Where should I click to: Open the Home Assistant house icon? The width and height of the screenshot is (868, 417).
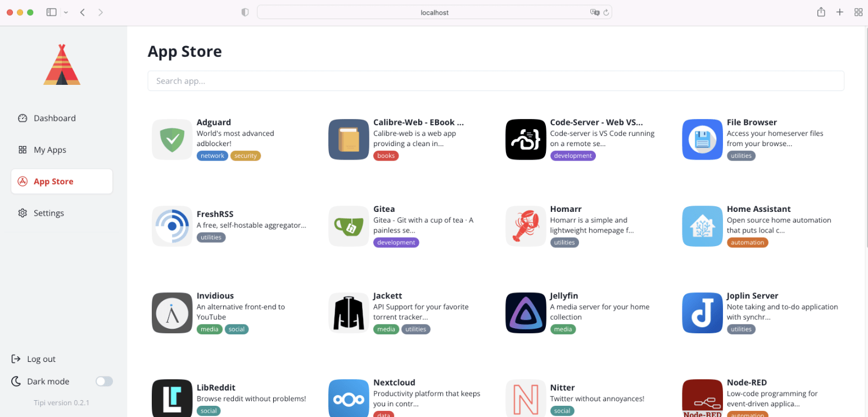(702, 226)
